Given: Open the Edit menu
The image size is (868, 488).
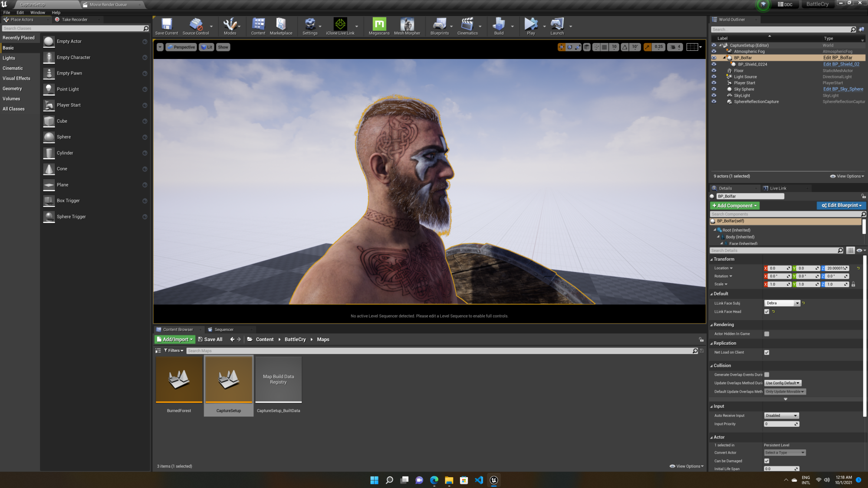Looking at the screenshot, I should pyautogui.click(x=20, y=13).
